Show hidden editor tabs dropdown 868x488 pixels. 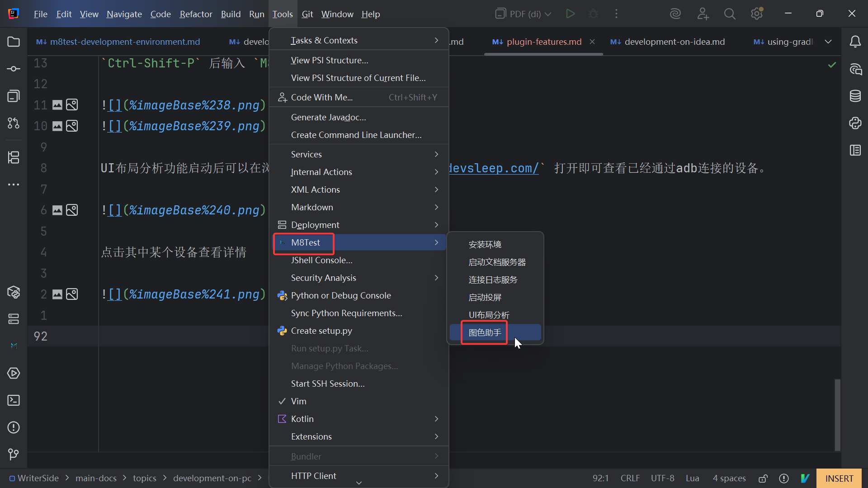(x=828, y=42)
